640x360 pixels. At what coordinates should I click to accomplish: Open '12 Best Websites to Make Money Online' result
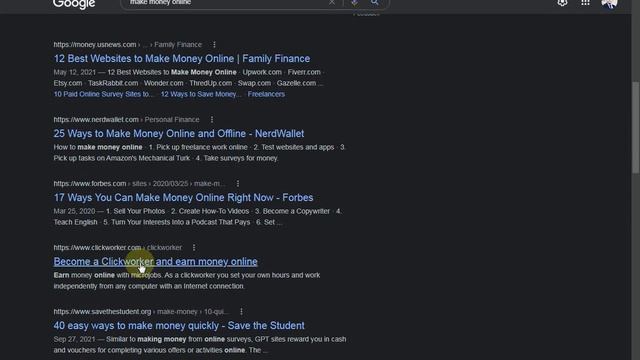tap(182, 58)
